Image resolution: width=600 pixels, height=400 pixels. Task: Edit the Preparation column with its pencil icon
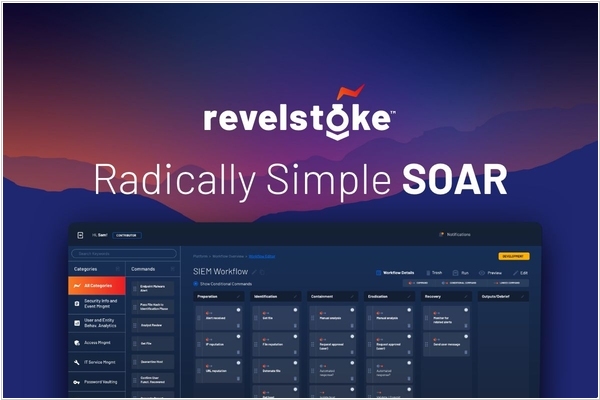(238, 297)
